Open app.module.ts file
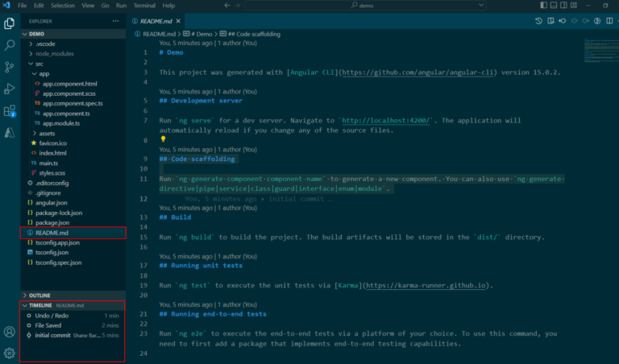The image size is (619, 364). [x=61, y=123]
